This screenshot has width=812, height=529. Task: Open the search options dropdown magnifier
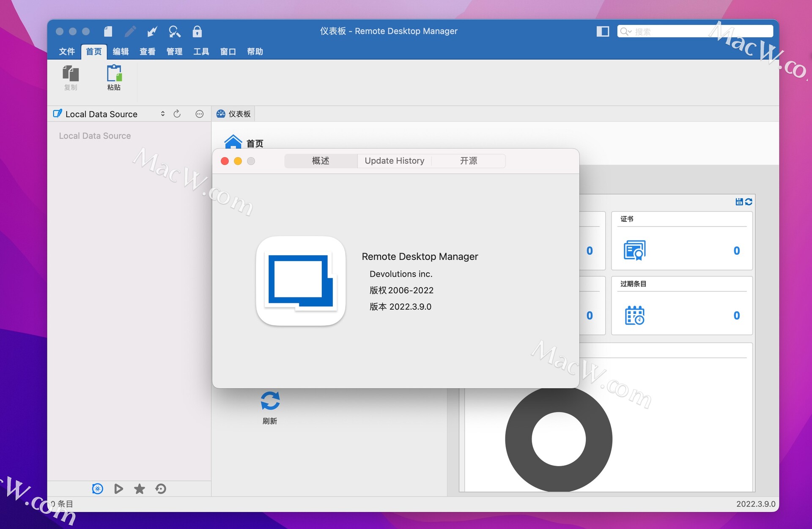625,31
